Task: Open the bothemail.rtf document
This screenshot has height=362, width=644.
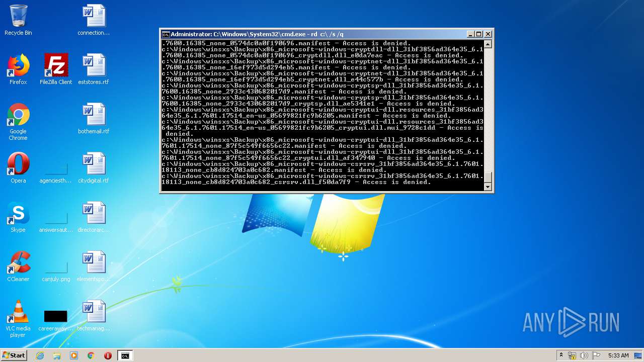Action: tap(94, 119)
